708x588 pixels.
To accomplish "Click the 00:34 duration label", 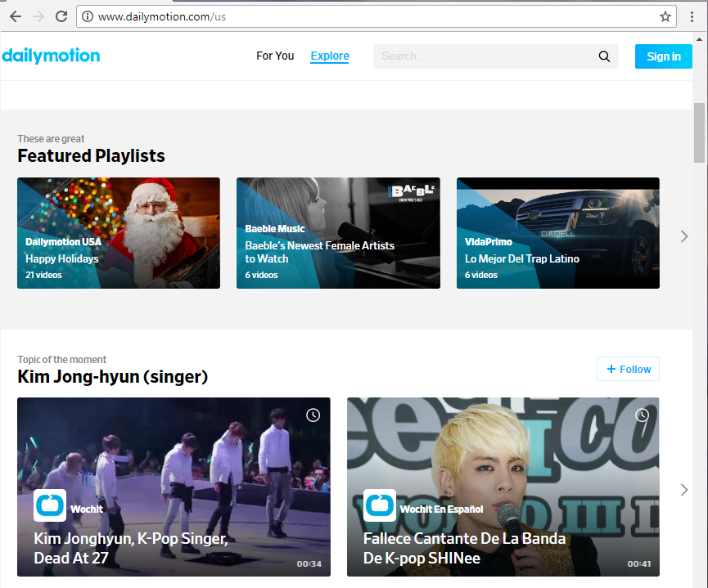I will [x=309, y=563].
